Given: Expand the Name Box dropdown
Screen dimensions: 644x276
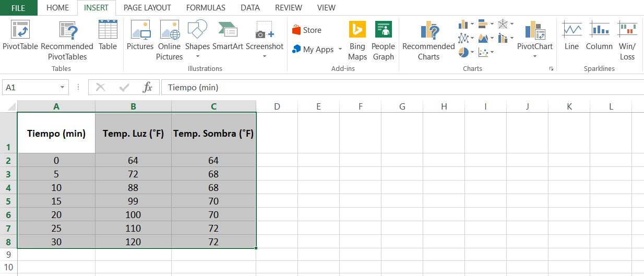Looking at the screenshot, I should [63, 88].
